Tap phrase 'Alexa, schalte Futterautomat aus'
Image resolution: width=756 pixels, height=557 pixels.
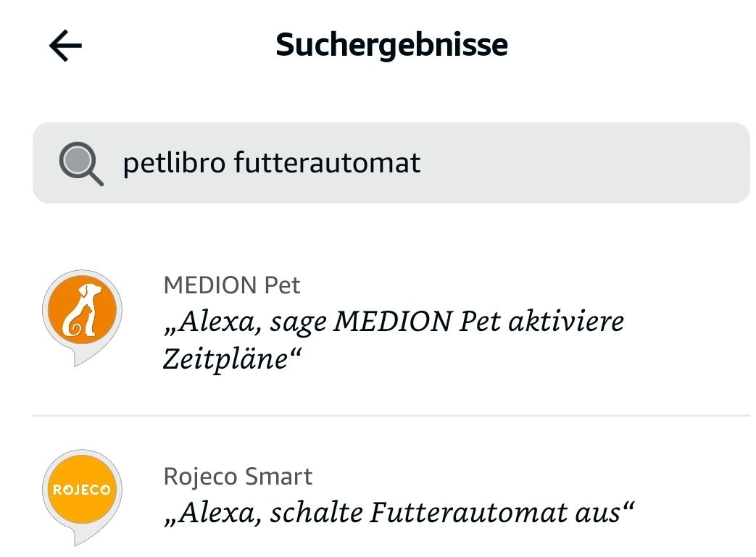point(399,513)
